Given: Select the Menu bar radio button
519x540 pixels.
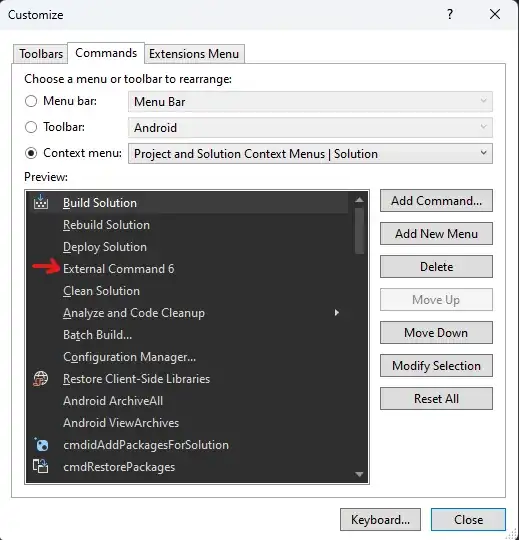Looking at the screenshot, I should 31,101.
